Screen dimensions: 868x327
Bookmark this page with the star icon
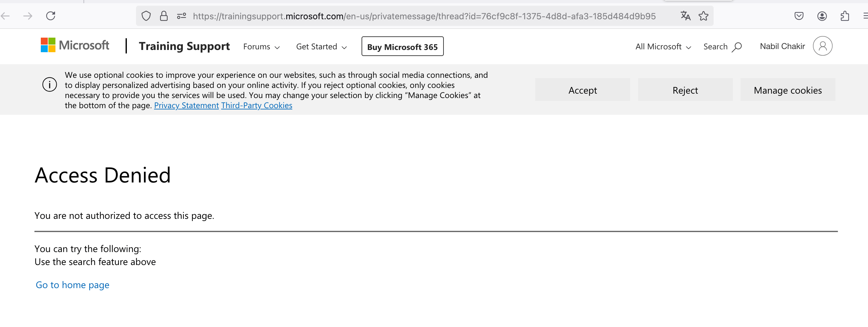[704, 16]
